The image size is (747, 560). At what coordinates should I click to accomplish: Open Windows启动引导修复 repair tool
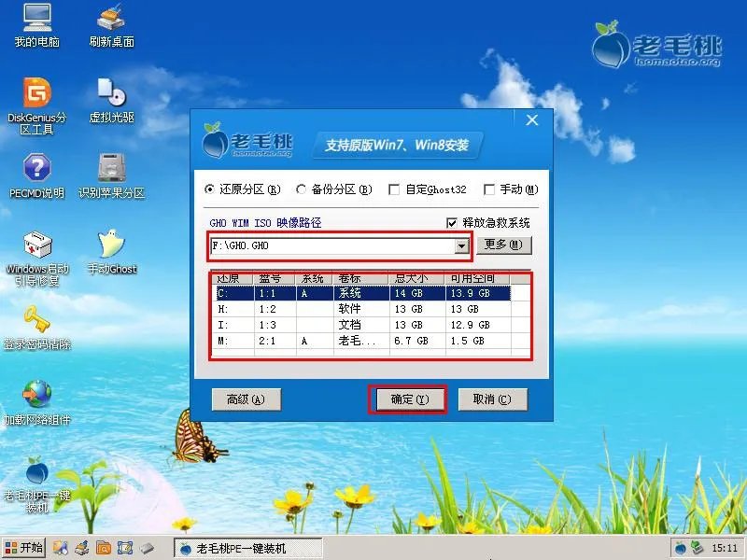click(x=35, y=247)
